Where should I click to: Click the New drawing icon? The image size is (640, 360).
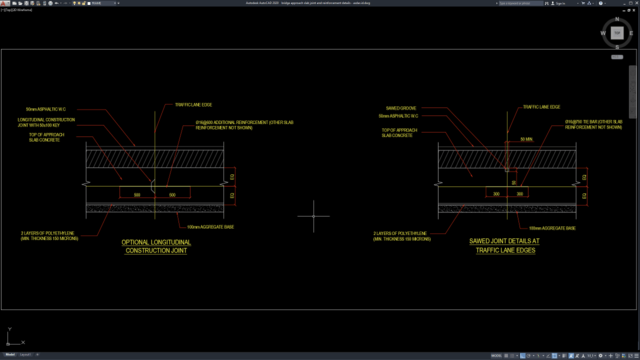(x=14, y=3)
